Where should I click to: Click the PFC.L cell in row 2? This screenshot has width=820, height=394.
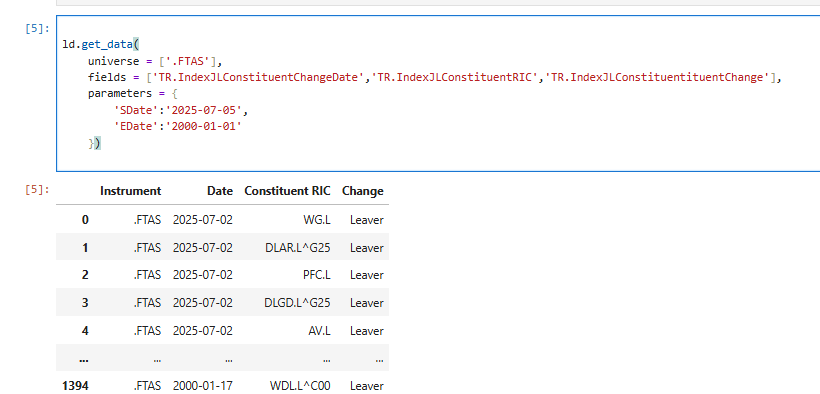coord(317,275)
